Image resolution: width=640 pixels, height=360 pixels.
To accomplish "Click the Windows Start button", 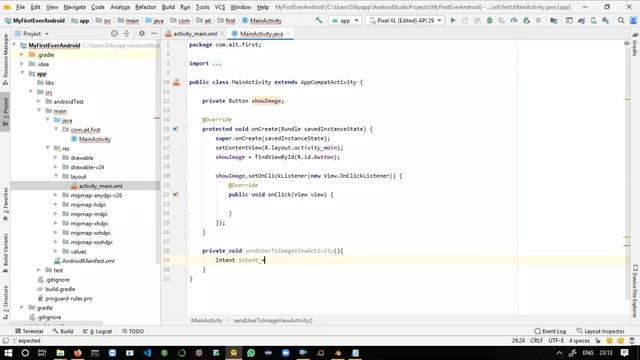I will (x=8, y=353).
